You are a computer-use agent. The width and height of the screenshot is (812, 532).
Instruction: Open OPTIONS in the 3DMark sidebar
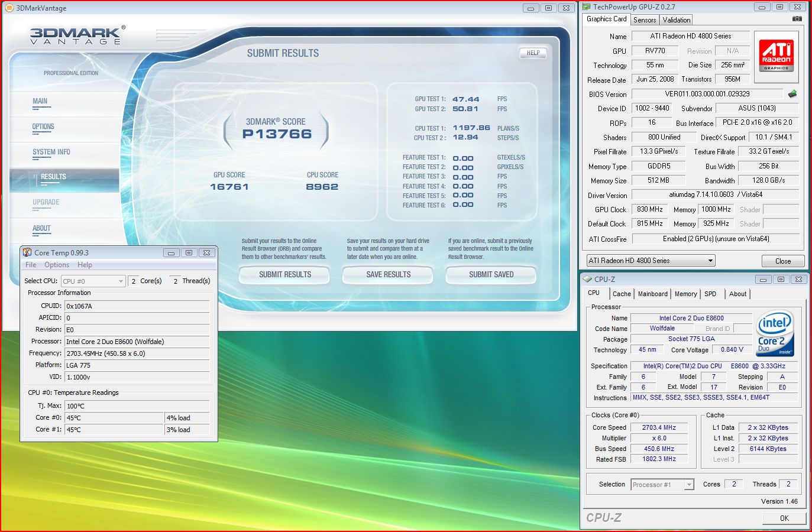pos(43,126)
